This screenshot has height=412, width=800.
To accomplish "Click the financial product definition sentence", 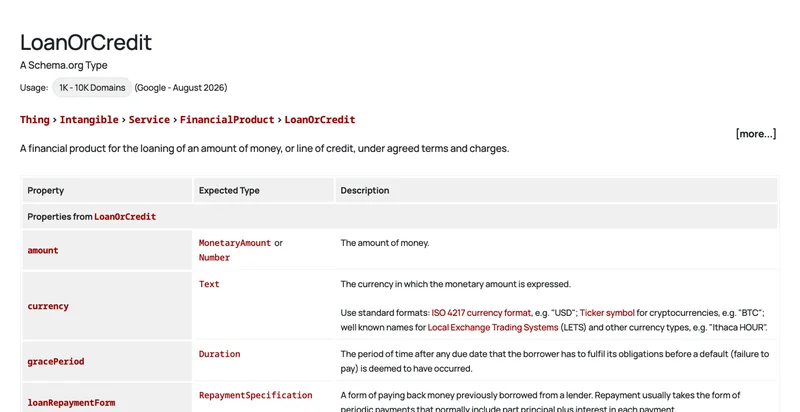I will coord(265,149).
